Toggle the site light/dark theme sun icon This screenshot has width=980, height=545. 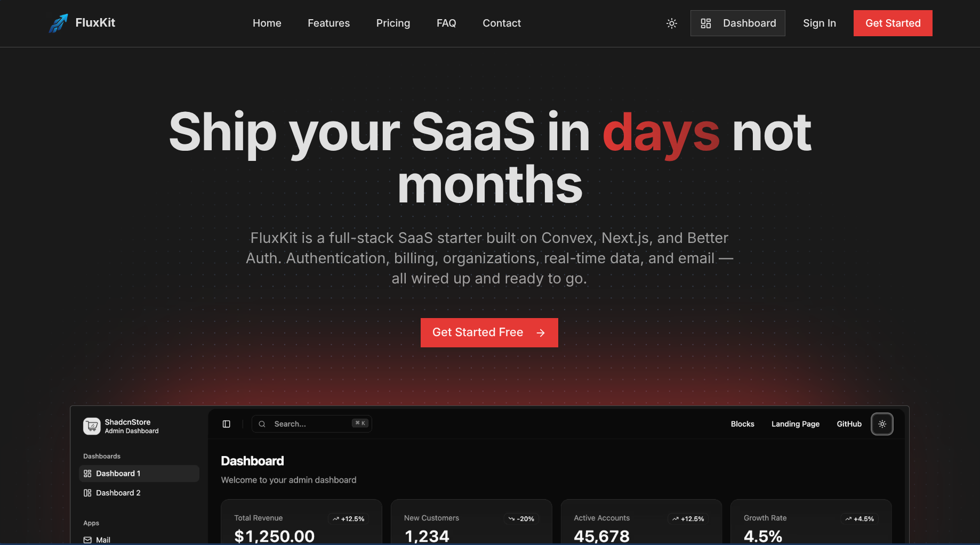[x=672, y=23]
